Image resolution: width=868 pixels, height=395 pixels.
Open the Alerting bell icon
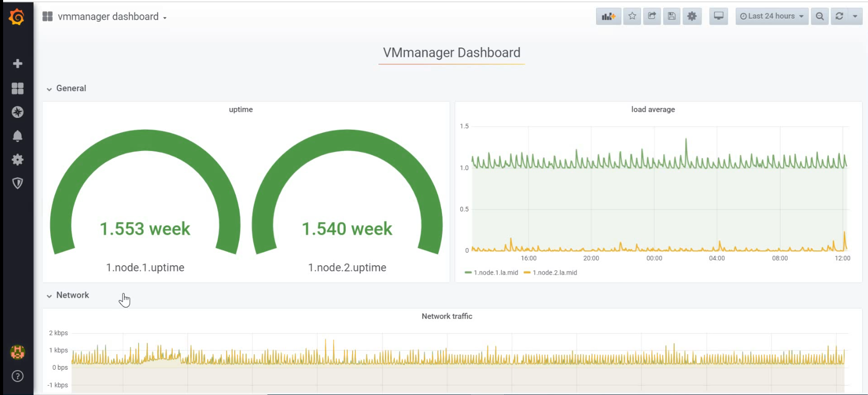[x=18, y=136]
